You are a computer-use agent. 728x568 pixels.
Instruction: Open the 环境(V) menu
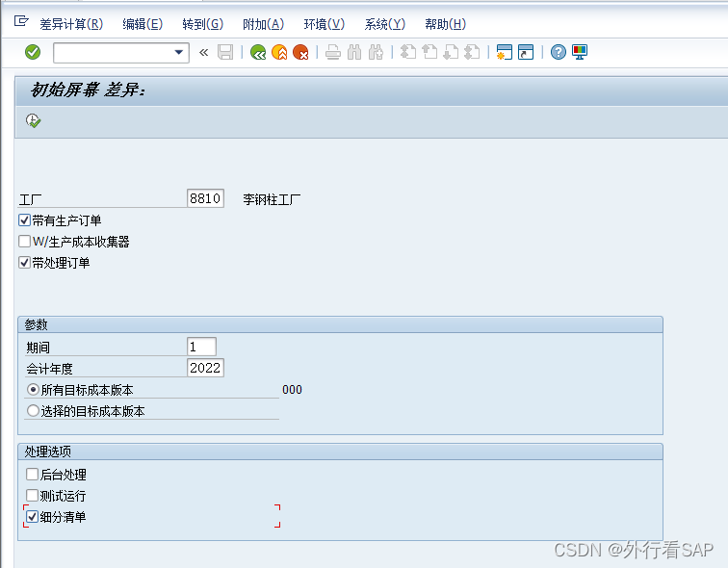pyautogui.click(x=325, y=24)
